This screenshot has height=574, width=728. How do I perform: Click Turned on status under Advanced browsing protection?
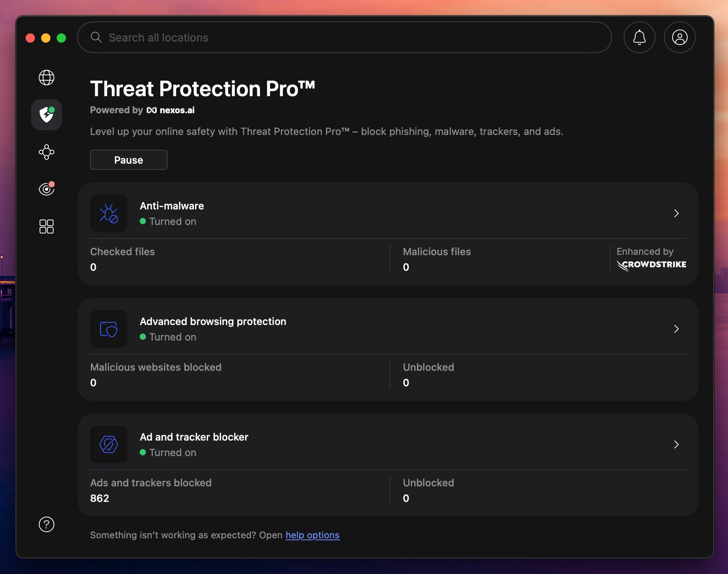coord(168,337)
